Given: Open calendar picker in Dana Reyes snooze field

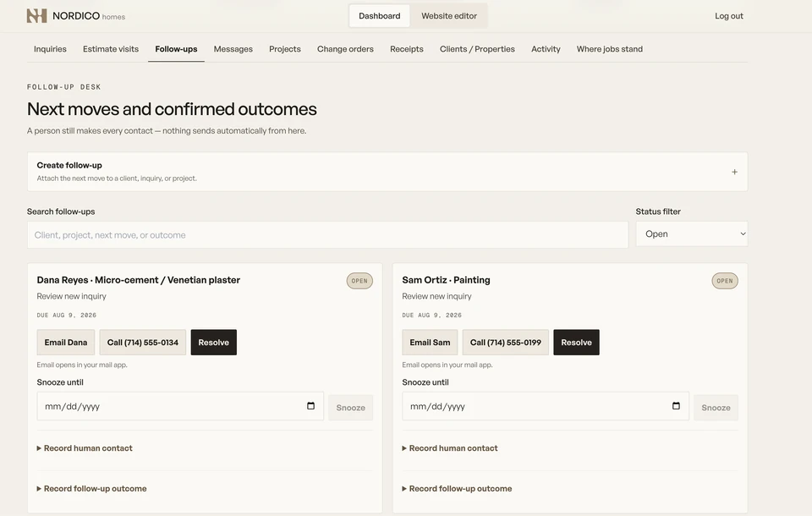Looking at the screenshot, I should 310,406.
